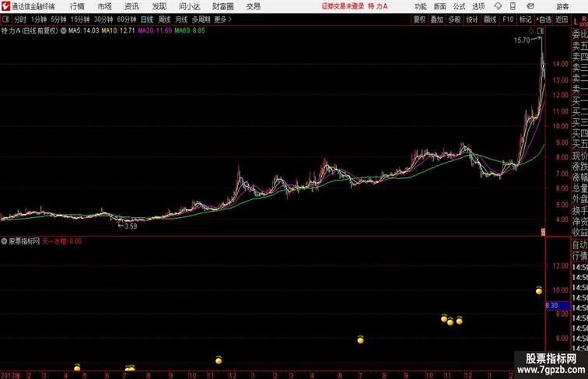Open the 选项 menu

pos(478,6)
